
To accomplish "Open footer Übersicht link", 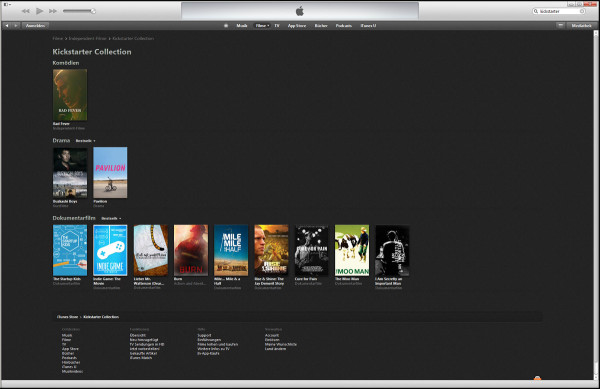I will point(138,335).
